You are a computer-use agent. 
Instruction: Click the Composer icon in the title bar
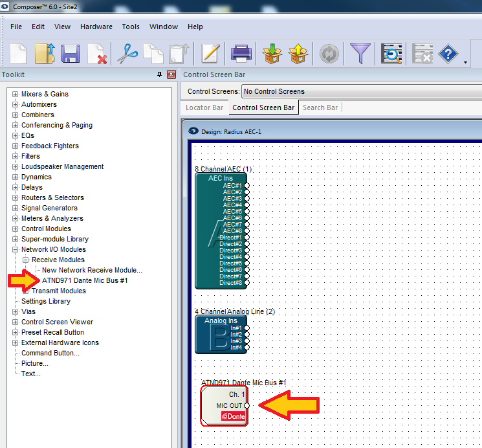pyautogui.click(x=5, y=6)
